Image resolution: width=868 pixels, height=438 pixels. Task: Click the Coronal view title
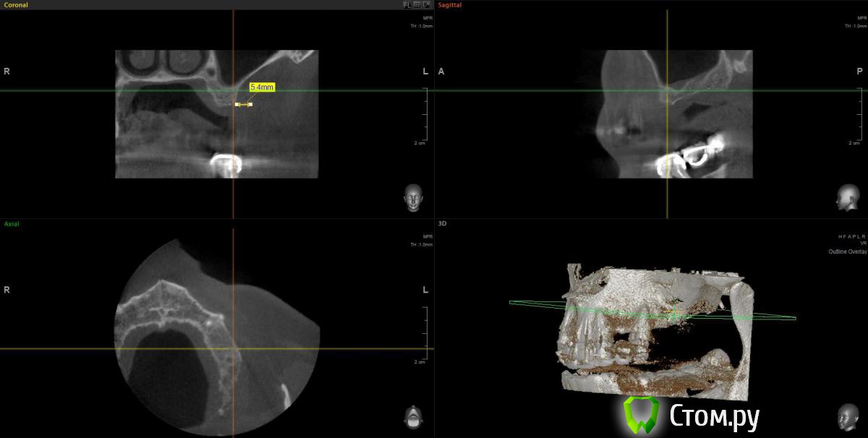(x=16, y=5)
